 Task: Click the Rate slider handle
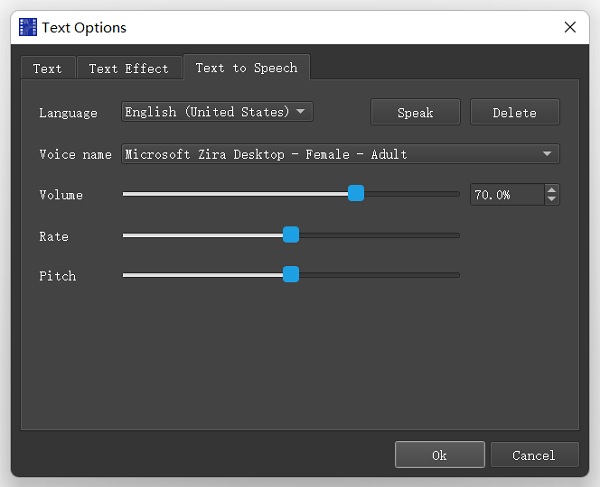tap(291, 235)
